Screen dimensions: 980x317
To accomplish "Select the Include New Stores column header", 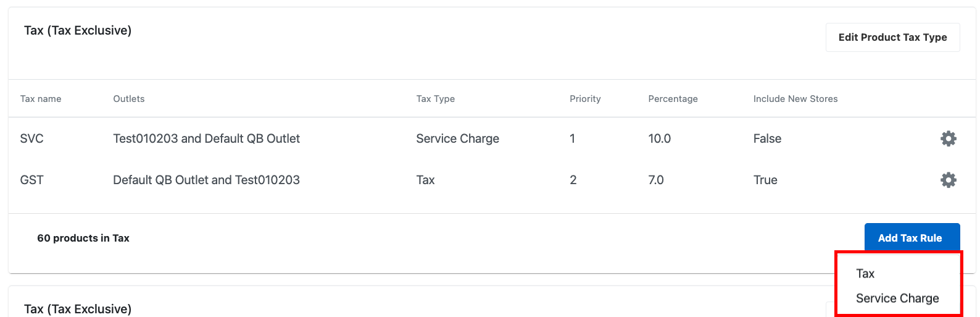I will pos(795,99).
